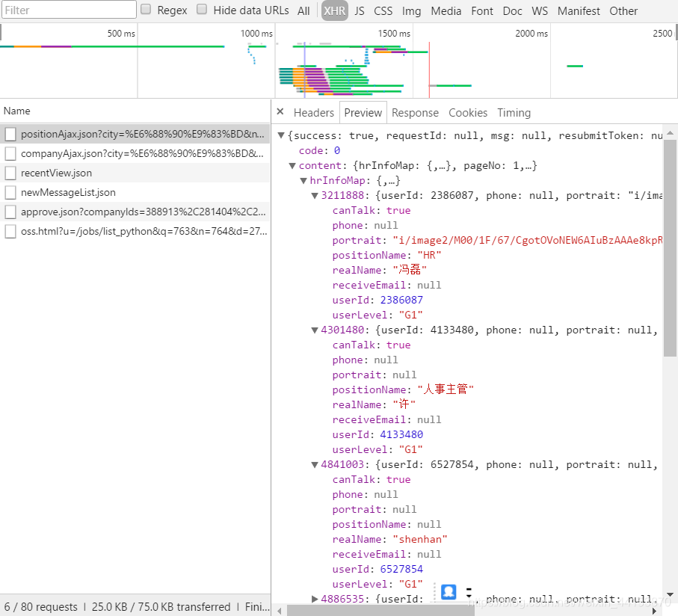Collapse the content node
Screen dimensions: 678x616
pos(292,165)
